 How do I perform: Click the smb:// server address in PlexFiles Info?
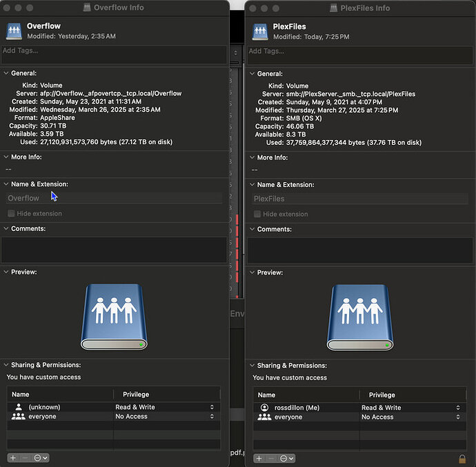[350, 94]
